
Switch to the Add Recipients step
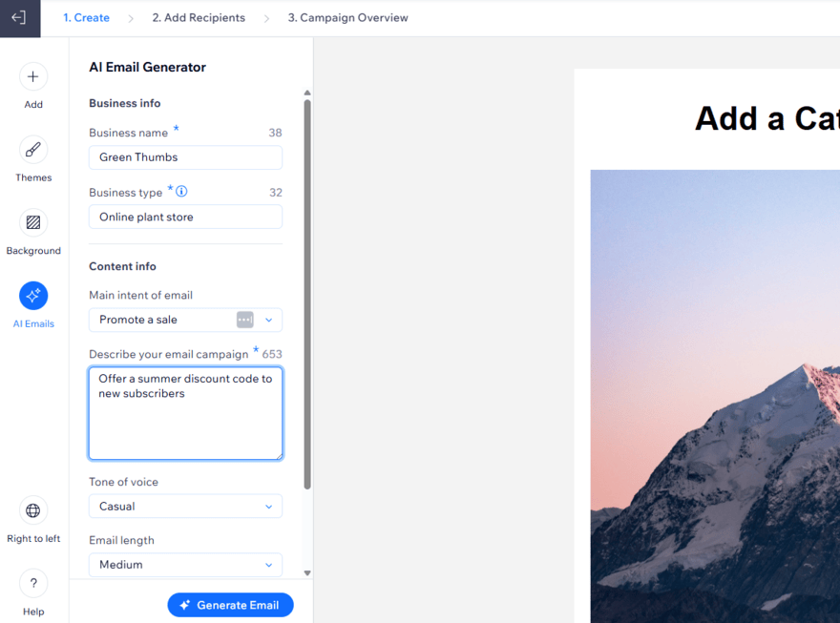[198, 17]
